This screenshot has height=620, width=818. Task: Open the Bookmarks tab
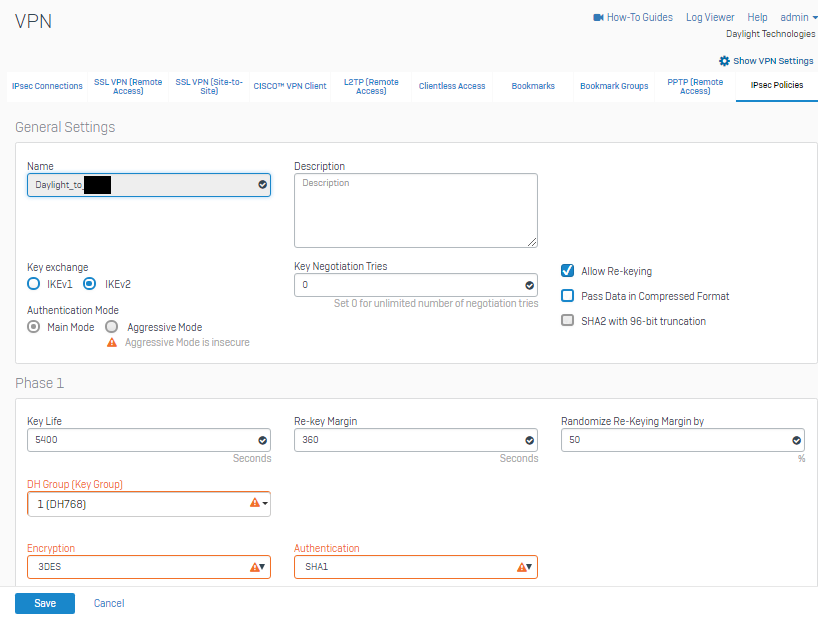pos(533,86)
